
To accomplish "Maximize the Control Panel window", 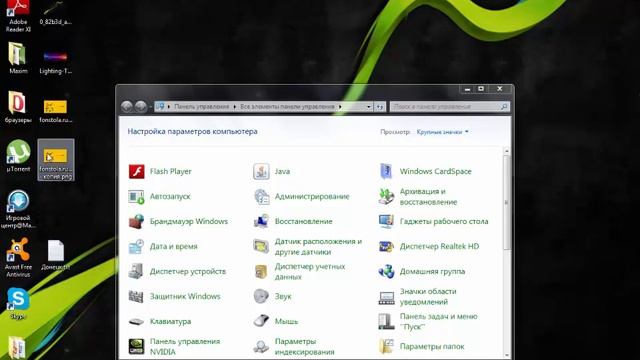I will pyautogui.click(x=481, y=89).
